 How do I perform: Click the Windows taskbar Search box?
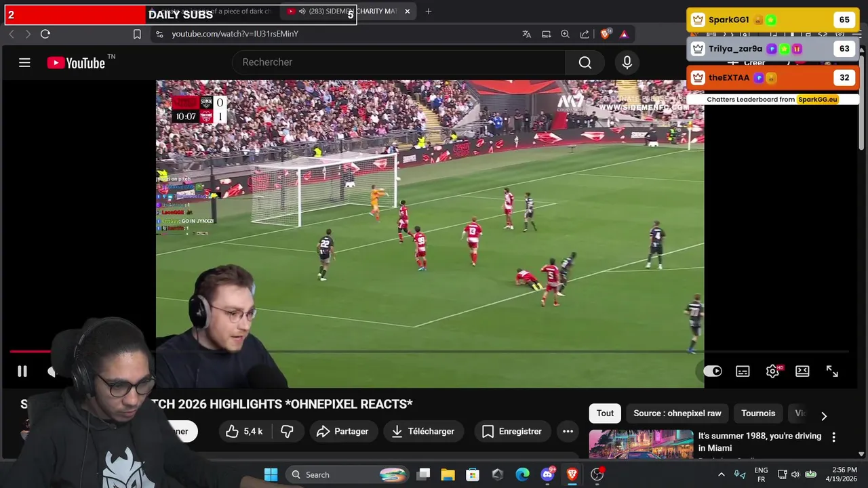(347, 474)
